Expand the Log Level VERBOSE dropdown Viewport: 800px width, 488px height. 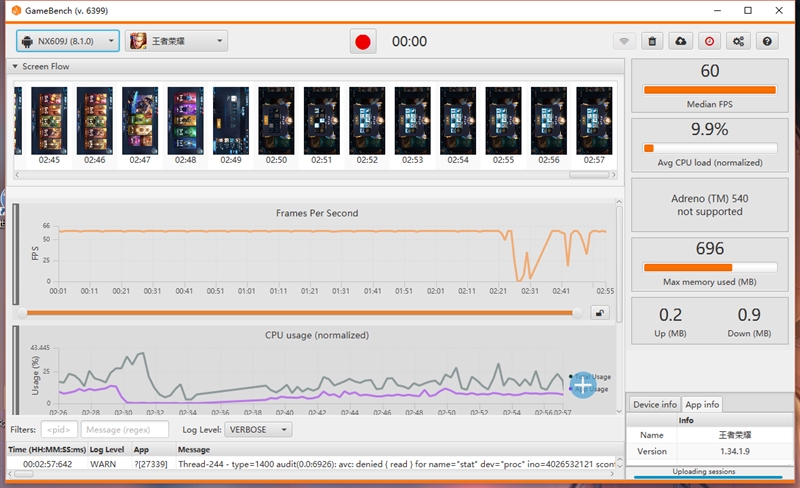[258, 429]
